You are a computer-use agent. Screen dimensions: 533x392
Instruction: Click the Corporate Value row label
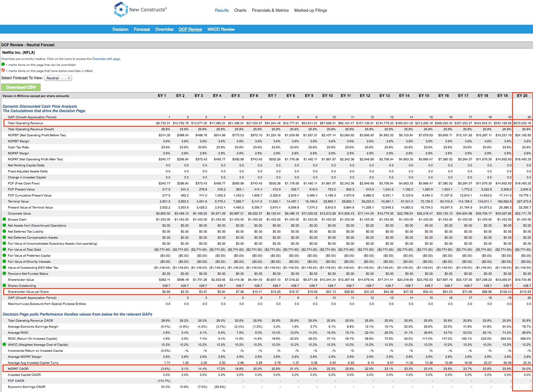tap(19, 214)
